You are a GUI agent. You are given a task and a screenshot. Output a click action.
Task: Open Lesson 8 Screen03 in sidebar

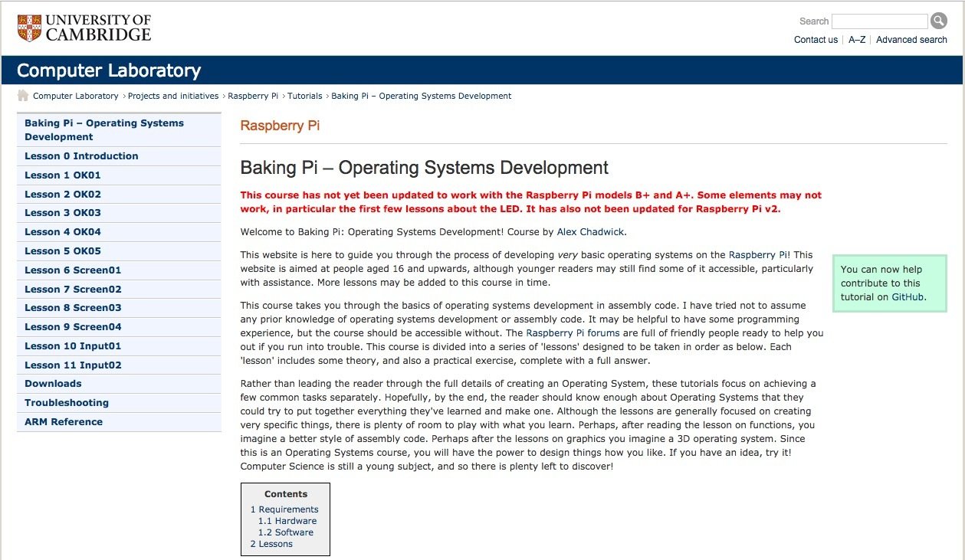point(119,308)
